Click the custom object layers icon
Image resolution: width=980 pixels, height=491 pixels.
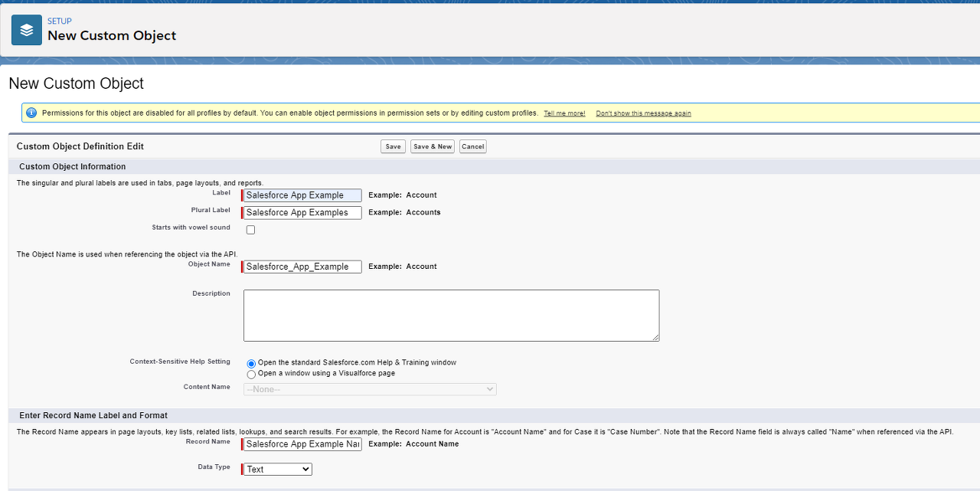27,30
